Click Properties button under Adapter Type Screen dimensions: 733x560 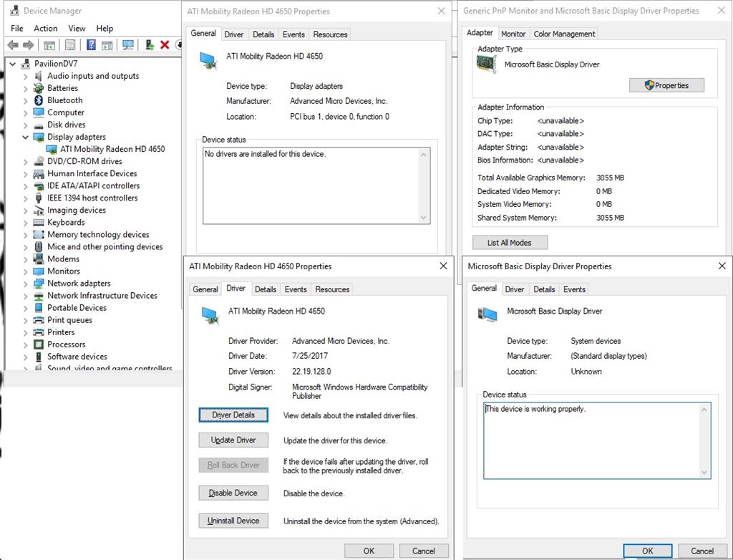(666, 86)
